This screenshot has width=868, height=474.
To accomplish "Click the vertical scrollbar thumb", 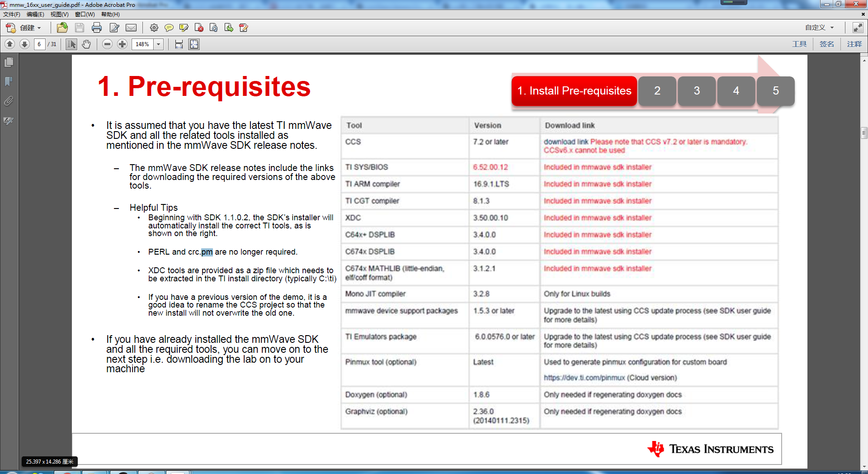I will (x=864, y=133).
